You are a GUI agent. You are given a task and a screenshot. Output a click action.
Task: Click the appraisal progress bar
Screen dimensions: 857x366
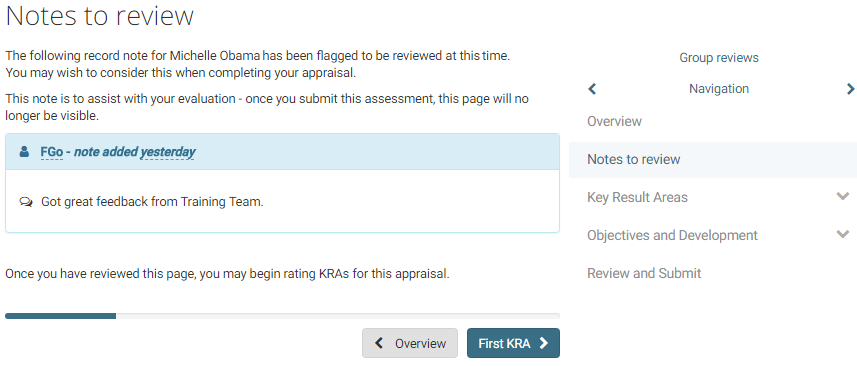(x=282, y=316)
